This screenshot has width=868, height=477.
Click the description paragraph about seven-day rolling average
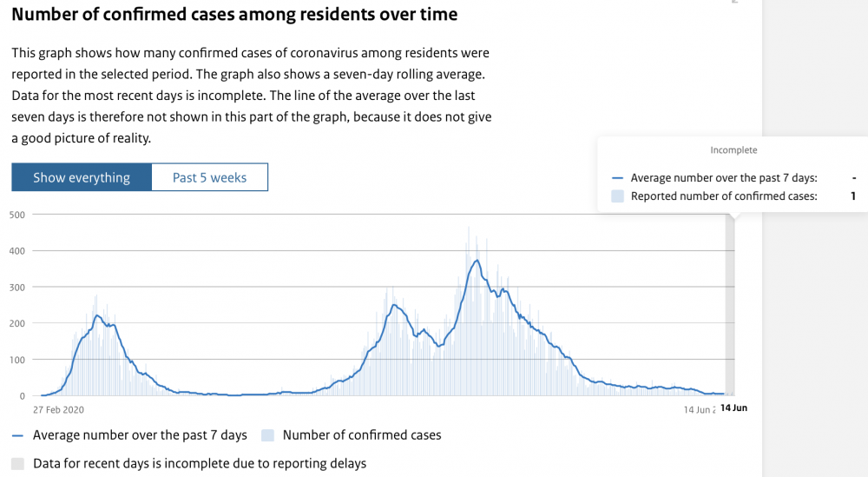(x=252, y=96)
